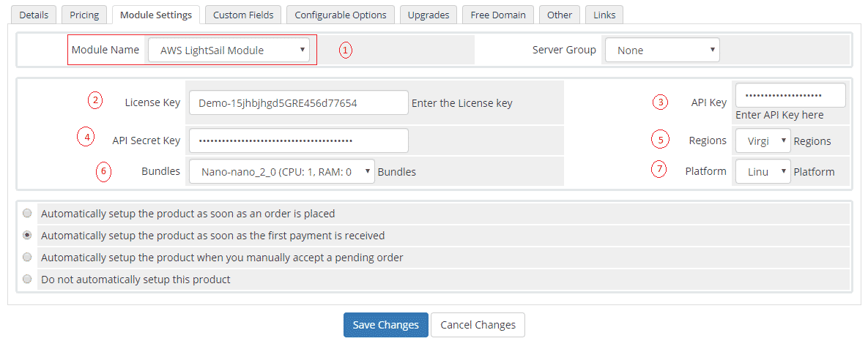Open the Bundles dropdown list

(282, 172)
